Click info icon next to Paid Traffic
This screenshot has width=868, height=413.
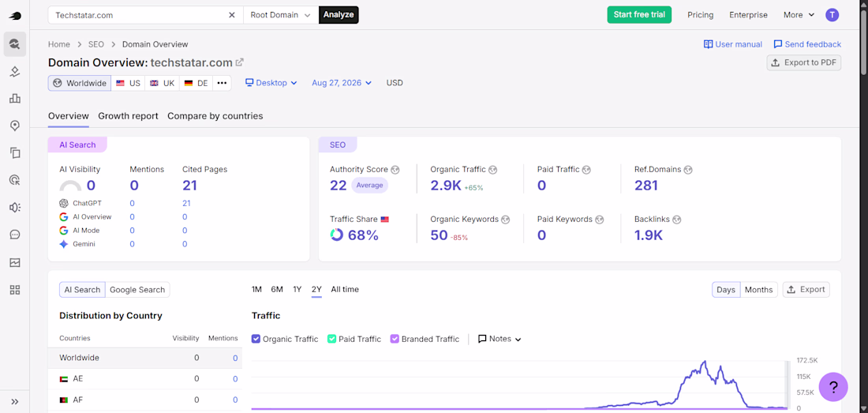click(x=586, y=170)
